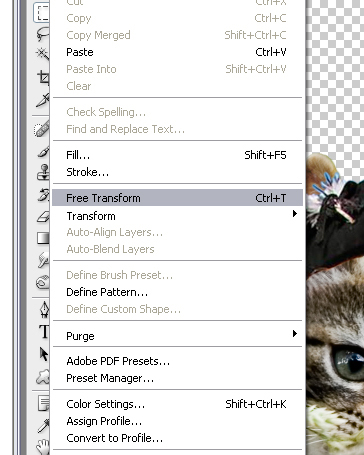Activate the Type tool

tap(44, 331)
